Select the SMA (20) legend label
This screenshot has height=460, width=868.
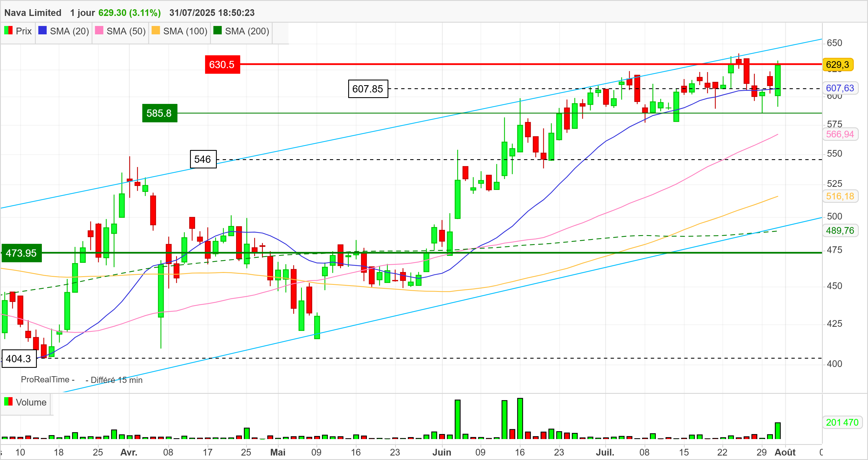pos(69,31)
